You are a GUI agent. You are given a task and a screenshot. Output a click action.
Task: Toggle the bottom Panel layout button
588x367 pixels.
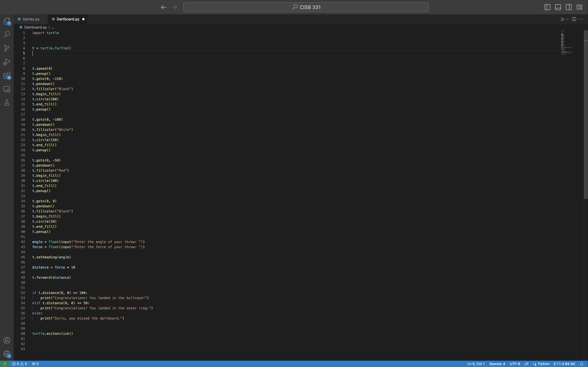pyautogui.click(x=558, y=7)
